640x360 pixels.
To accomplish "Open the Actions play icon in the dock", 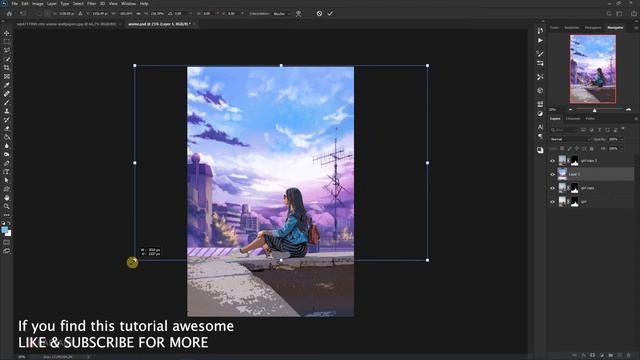I will click(540, 40).
